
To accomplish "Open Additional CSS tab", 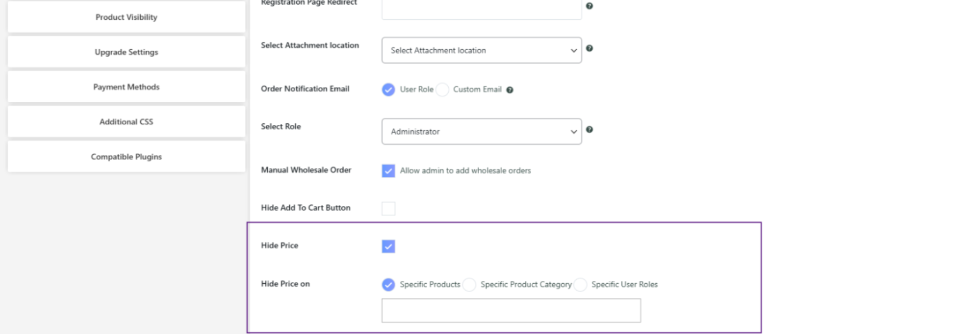I will pyautogui.click(x=126, y=122).
